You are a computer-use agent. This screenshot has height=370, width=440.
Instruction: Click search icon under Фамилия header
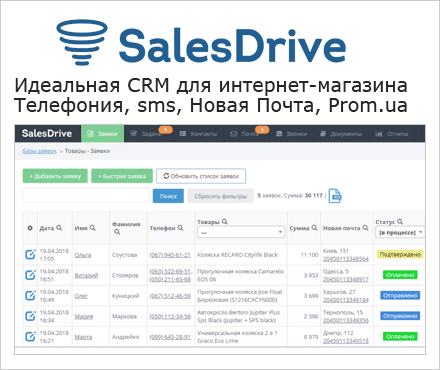pos(117,232)
